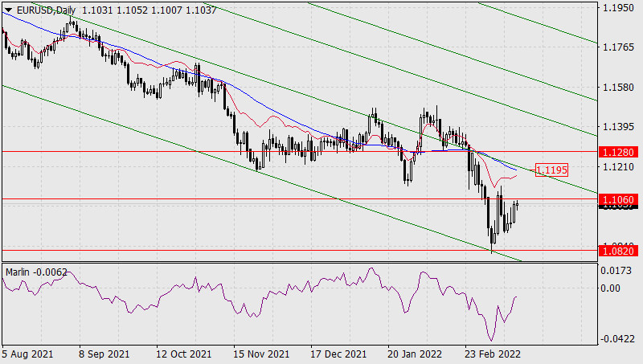The width and height of the screenshot is (643, 364).
Task: Click the OHLC values 1.1031 1.1052 1.1007 1.1037
Action: coord(149,10)
